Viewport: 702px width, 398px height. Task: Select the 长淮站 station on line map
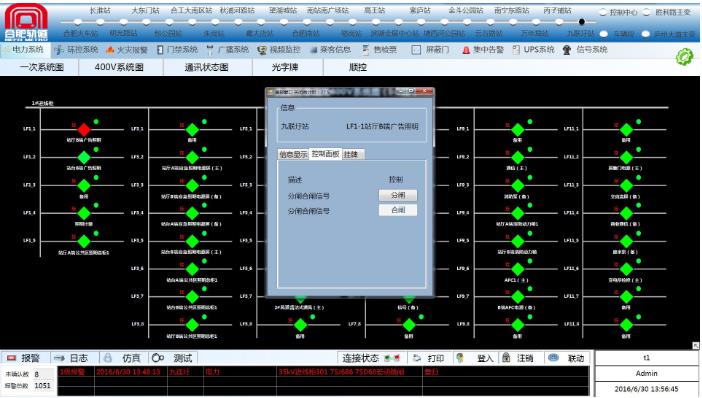pyautogui.click(x=100, y=10)
